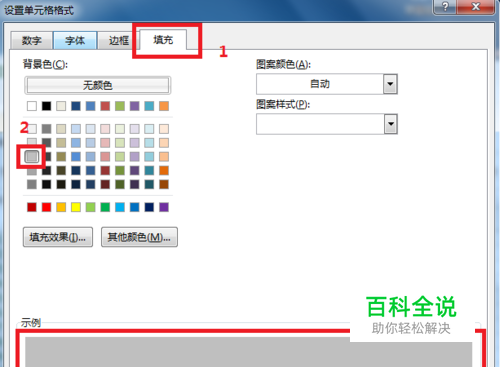This screenshot has width=500, height=367.
Task: Select lightest lavender tint under purple column
Action: [x=134, y=129]
